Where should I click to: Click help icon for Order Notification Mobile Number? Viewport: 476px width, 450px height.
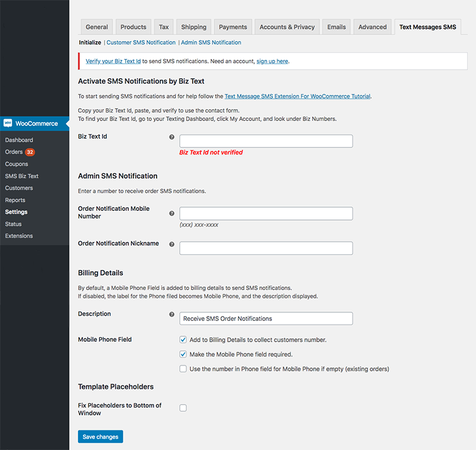click(x=172, y=213)
